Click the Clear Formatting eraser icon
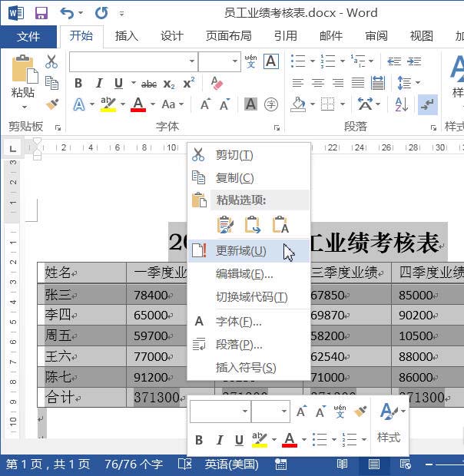This screenshot has height=476, width=464. coord(217,84)
